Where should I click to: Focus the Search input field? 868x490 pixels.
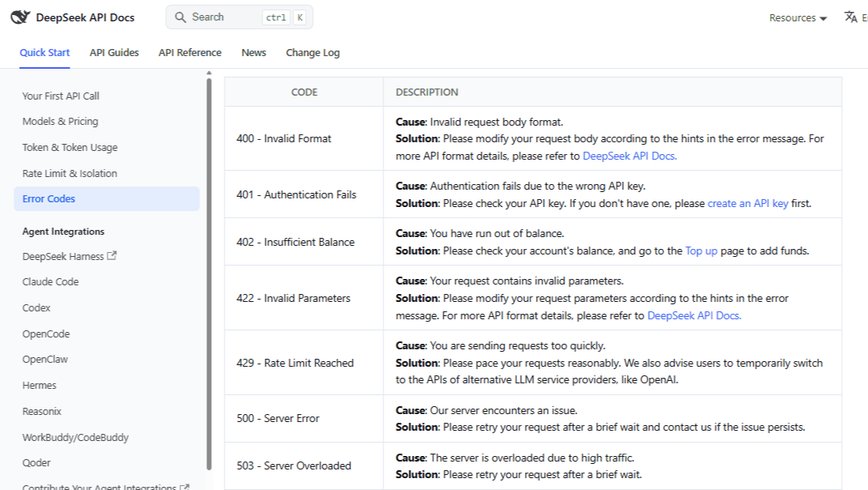point(240,17)
